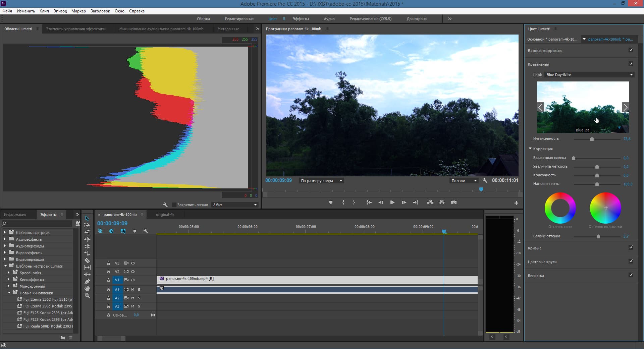Toggle the Закрепить сигнал checkbox
This screenshot has height=349, width=644.
coord(174,205)
